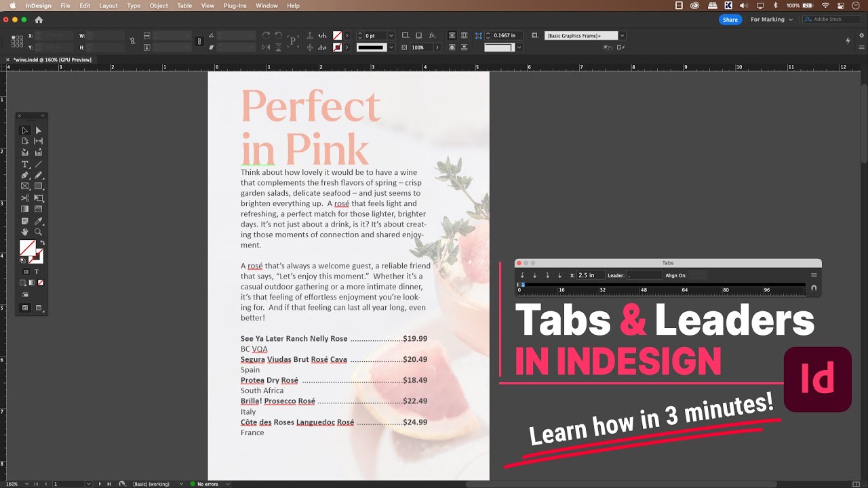Open the Tabs panel flyout menu
Image resolution: width=868 pixels, height=488 pixels.
coord(814,275)
